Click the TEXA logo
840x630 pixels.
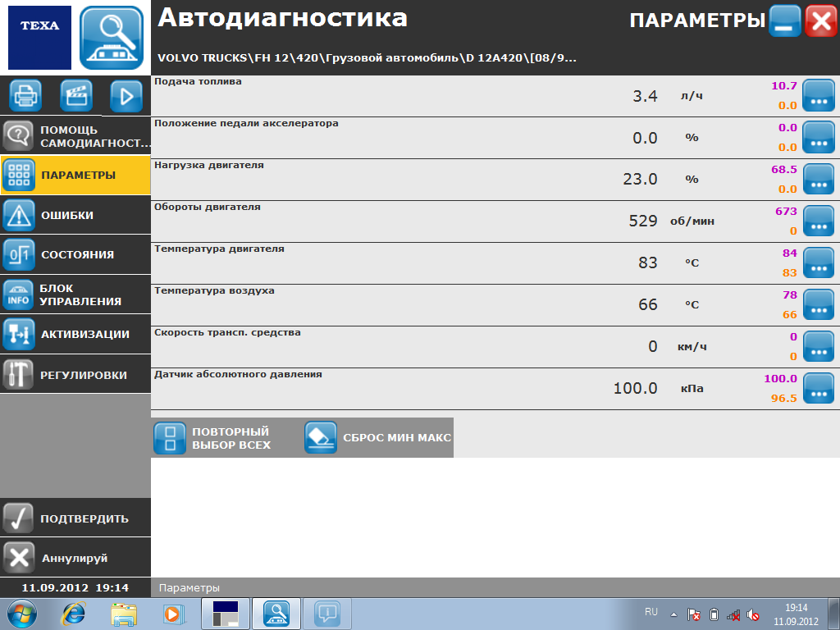tap(39, 38)
